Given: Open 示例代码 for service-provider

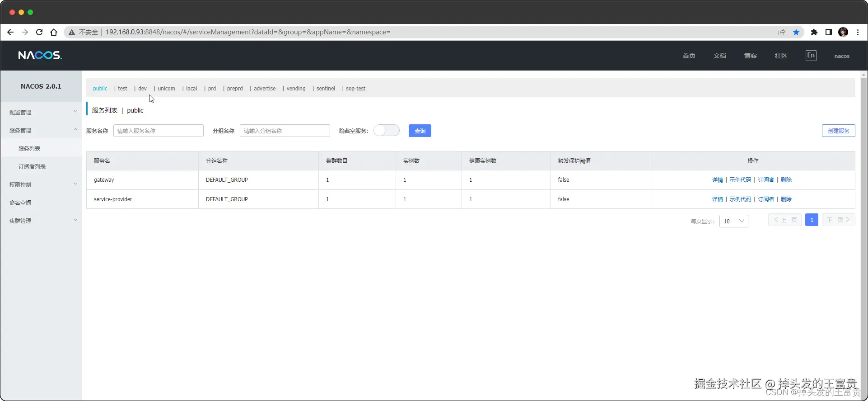Looking at the screenshot, I should pyautogui.click(x=740, y=199).
